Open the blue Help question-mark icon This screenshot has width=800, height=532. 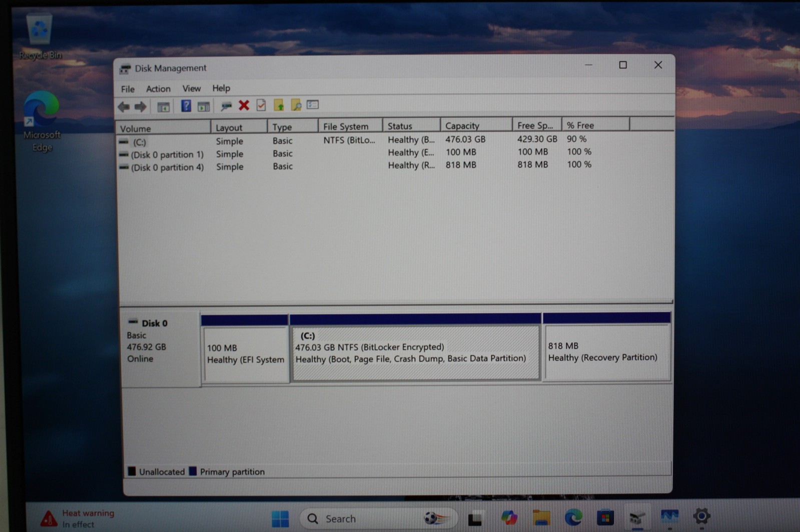[x=186, y=105]
